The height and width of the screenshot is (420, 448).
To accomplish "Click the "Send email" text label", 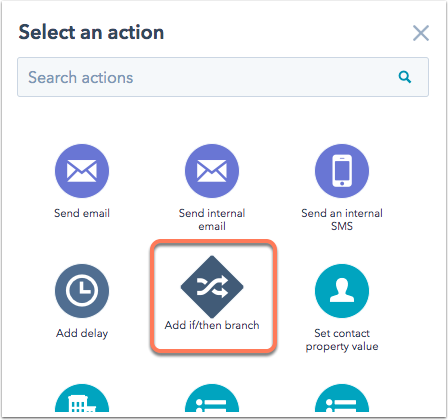I will pyautogui.click(x=82, y=213).
